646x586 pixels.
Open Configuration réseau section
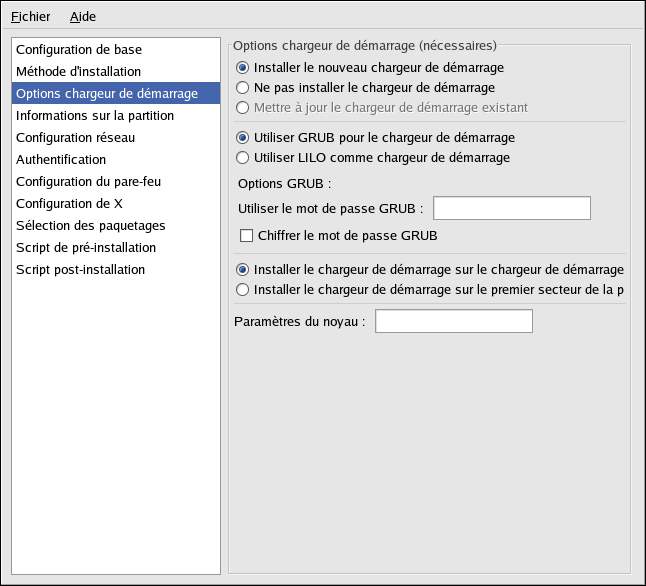(x=116, y=137)
